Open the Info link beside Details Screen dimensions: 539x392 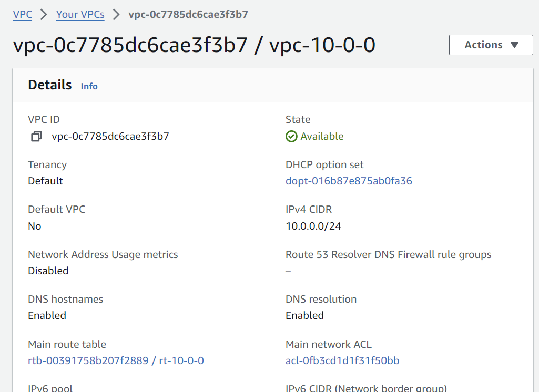pyautogui.click(x=89, y=86)
